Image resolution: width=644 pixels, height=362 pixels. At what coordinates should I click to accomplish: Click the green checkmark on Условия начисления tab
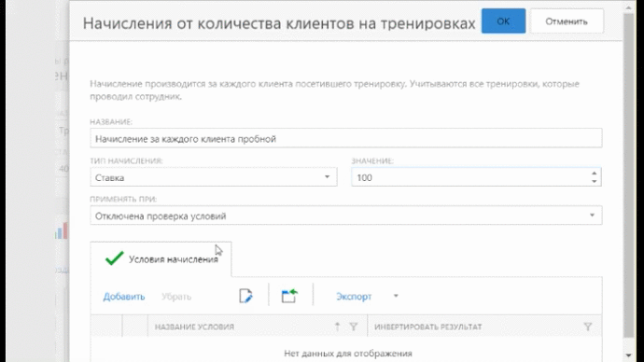click(114, 258)
